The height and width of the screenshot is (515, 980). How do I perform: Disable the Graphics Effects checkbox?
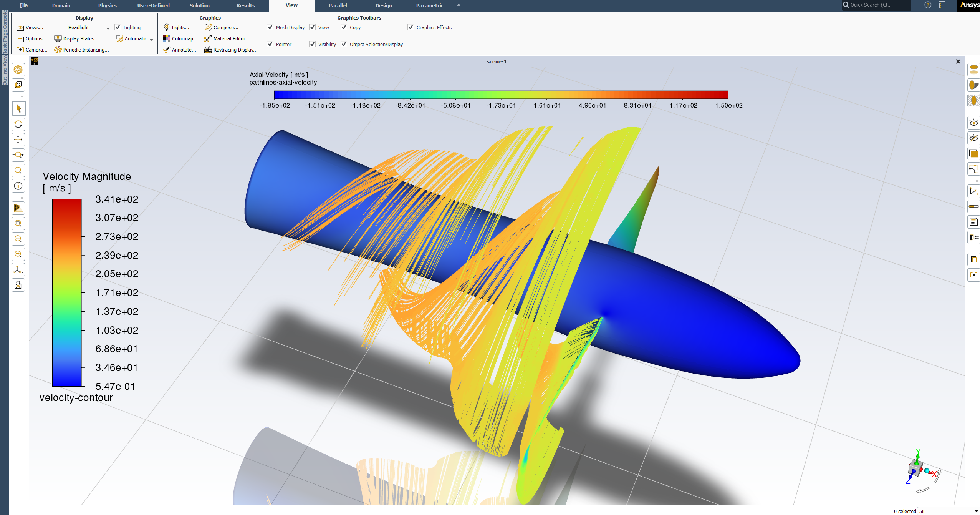click(x=411, y=27)
